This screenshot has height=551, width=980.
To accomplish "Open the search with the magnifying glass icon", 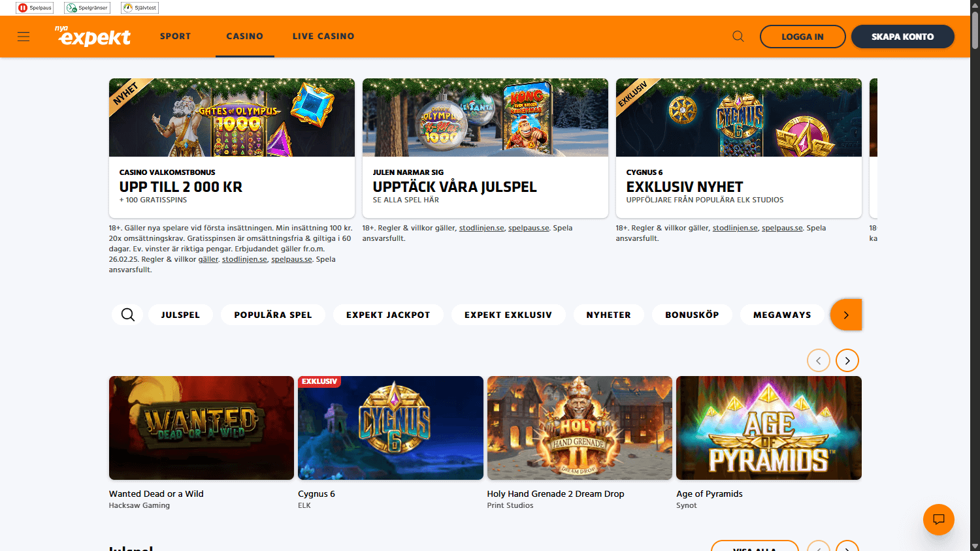I will (x=738, y=36).
